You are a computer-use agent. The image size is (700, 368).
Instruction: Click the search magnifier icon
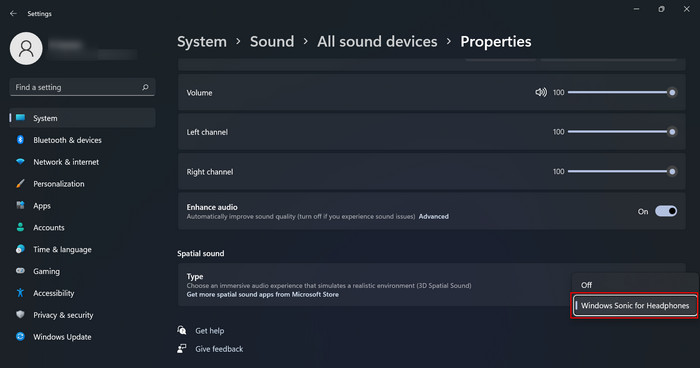coord(145,87)
